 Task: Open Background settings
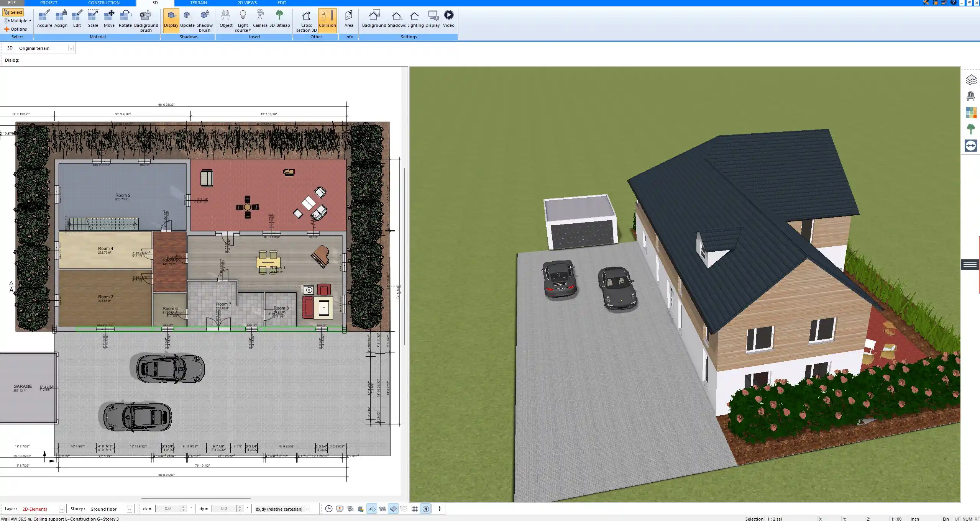[374, 19]
